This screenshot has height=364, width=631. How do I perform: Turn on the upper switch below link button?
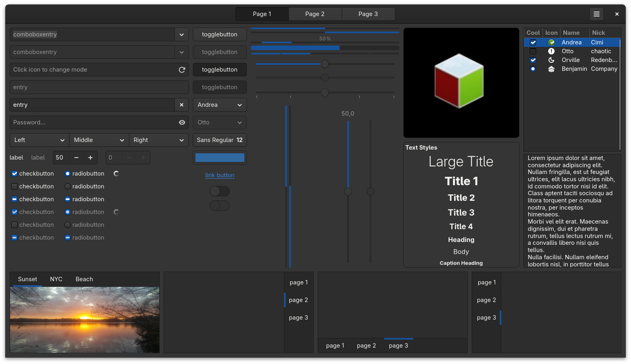coord(220,191)
